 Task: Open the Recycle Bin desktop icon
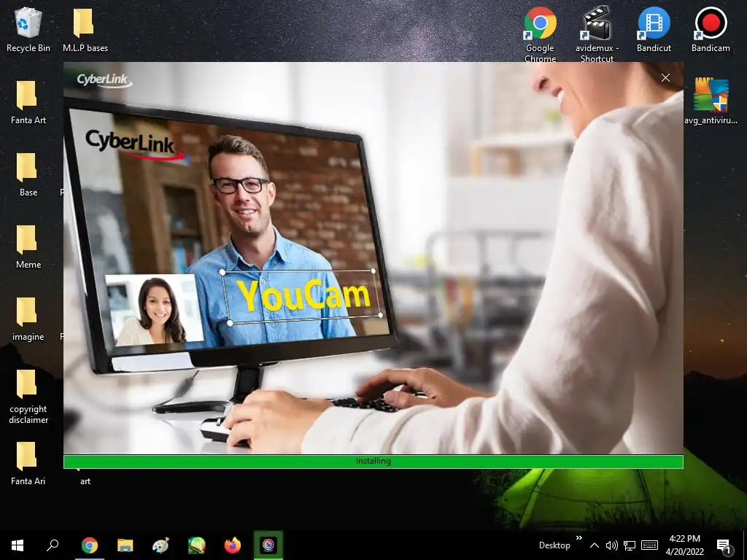click(x=28, y=29)
